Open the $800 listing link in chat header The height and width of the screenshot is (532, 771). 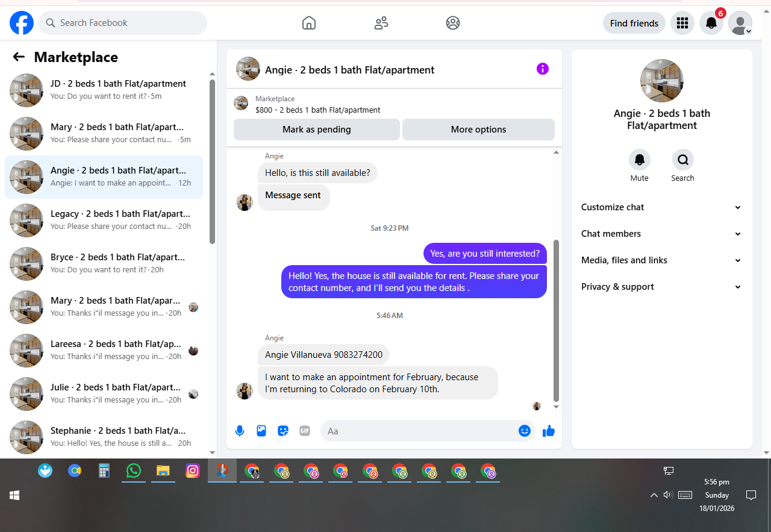[317, 110]
